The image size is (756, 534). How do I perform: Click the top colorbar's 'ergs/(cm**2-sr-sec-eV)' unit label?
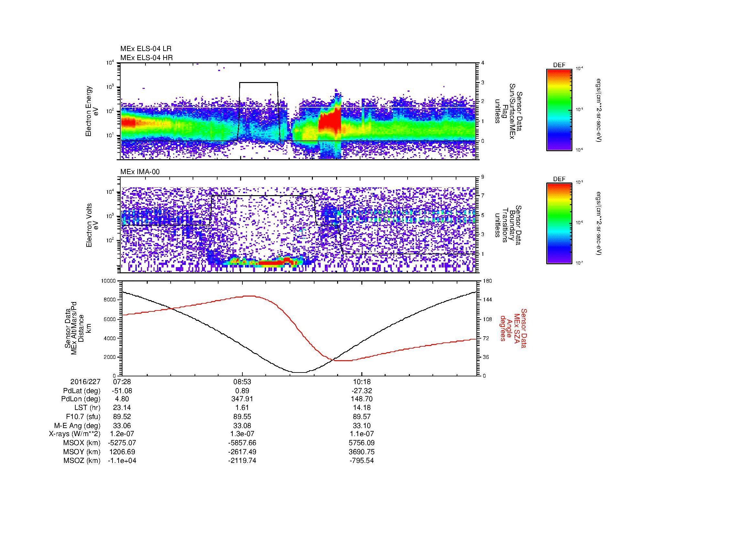599,110
